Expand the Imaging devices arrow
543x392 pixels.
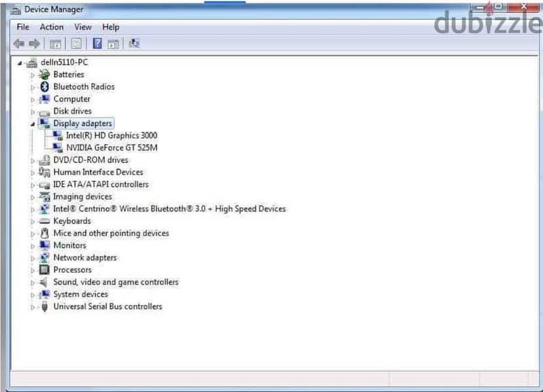33,197
